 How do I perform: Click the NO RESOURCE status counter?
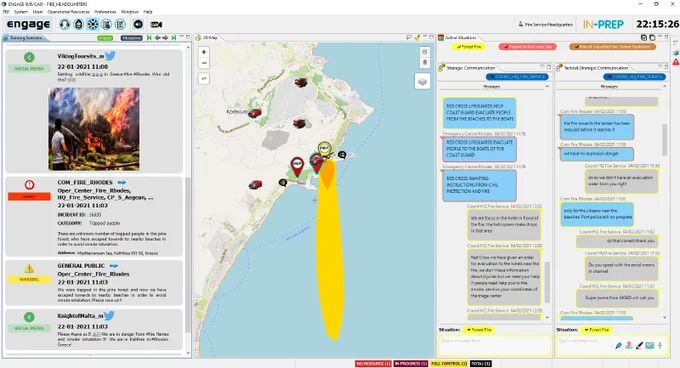click(373, 364)
